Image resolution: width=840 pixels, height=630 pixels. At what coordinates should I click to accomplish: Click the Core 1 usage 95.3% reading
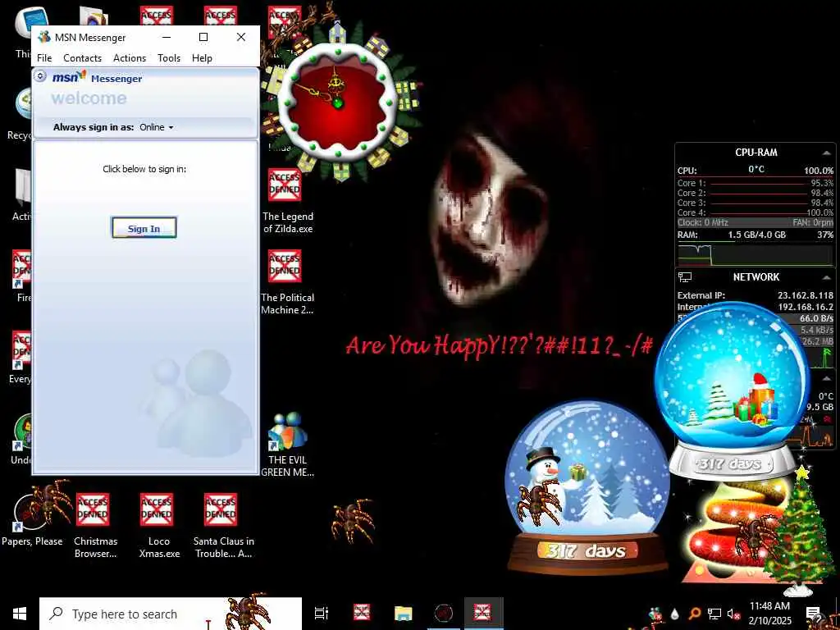[822, 183]
